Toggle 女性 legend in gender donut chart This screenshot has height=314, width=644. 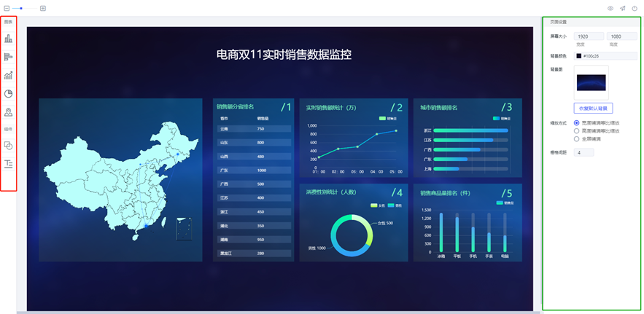click(x=381, y=205)
